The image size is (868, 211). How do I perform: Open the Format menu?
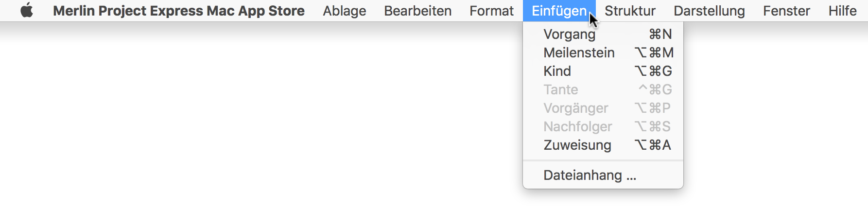491,11
